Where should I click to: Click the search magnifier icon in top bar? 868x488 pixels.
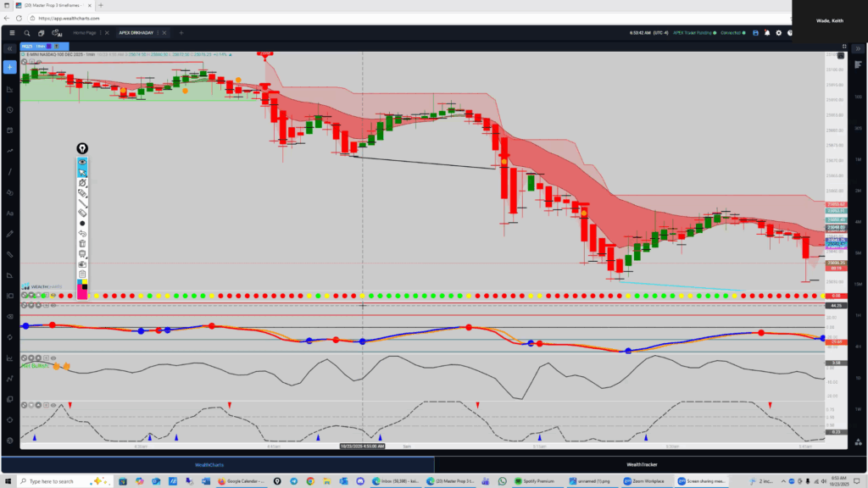(x=27, y=33)
